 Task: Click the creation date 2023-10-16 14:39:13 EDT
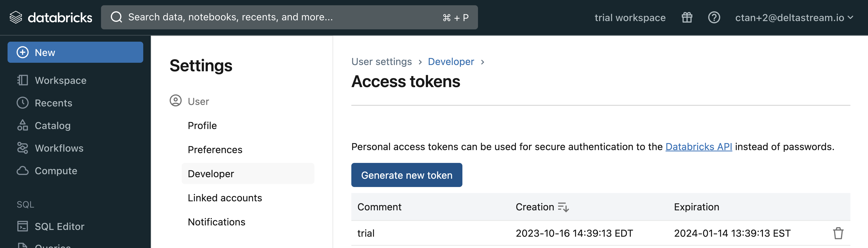pyautogui.click(x=574, y=233)
